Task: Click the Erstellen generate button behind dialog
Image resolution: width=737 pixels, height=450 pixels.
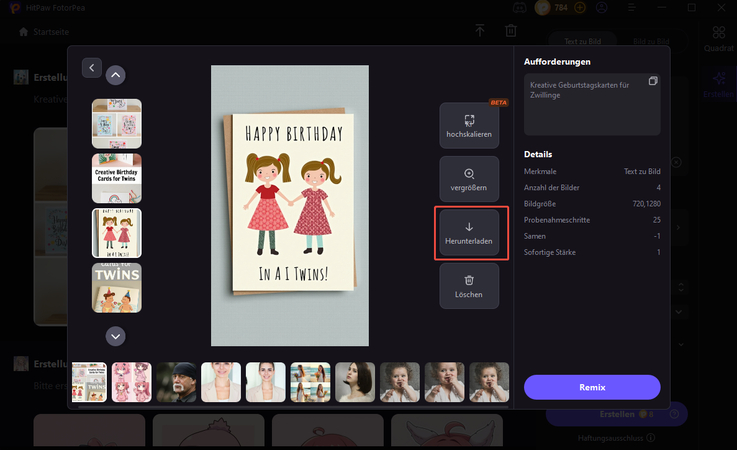Action: [x=617, y=414]
